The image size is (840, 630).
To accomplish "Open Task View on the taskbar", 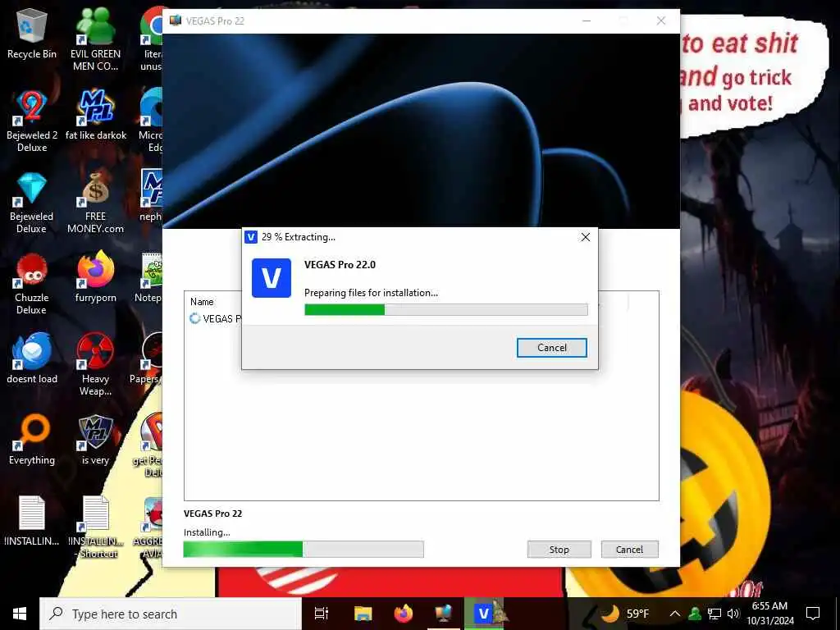I will [322, 614].
